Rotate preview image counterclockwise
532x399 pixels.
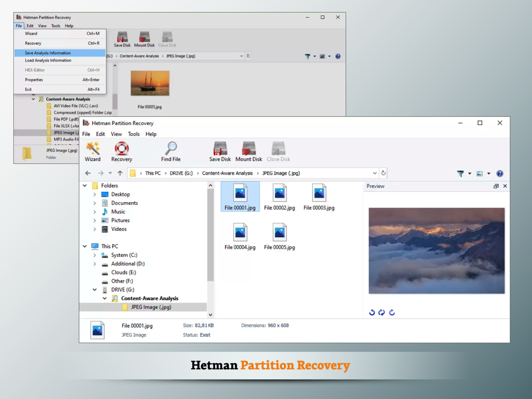point(372,313)
